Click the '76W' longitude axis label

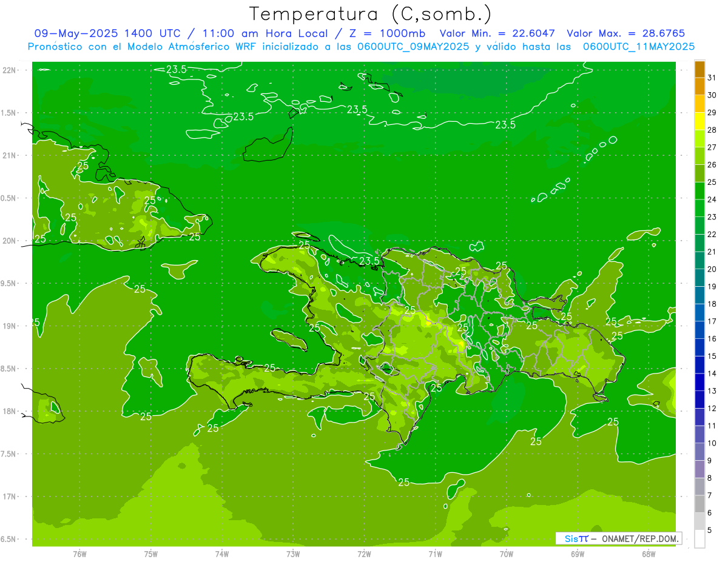(79, 554)
